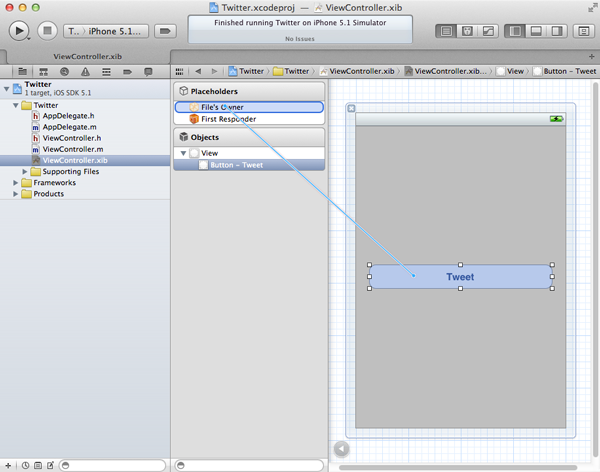Screen dimensions: 600x472
Task: Show only unsaved files filter
Action: click(51, 465)
